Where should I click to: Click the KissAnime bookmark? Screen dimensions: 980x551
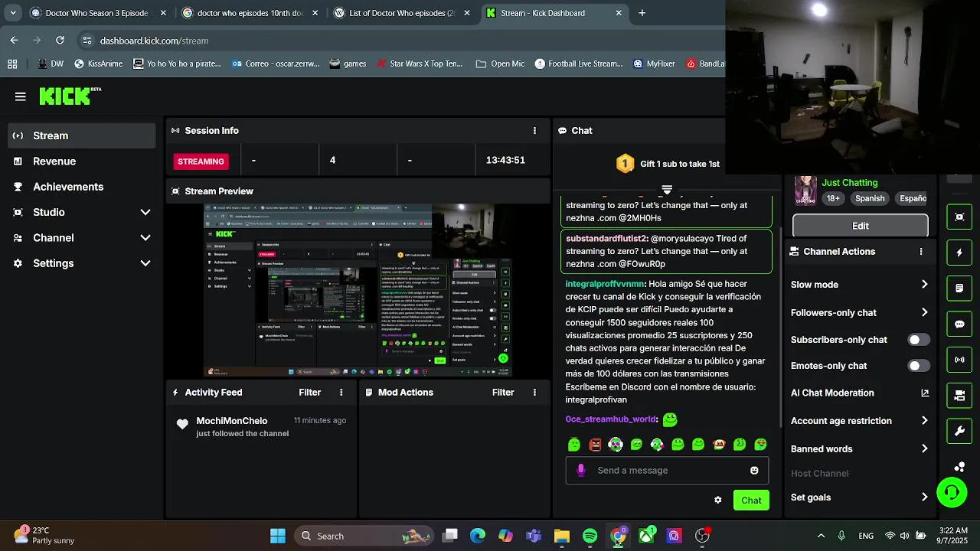(x=98, y=64)
